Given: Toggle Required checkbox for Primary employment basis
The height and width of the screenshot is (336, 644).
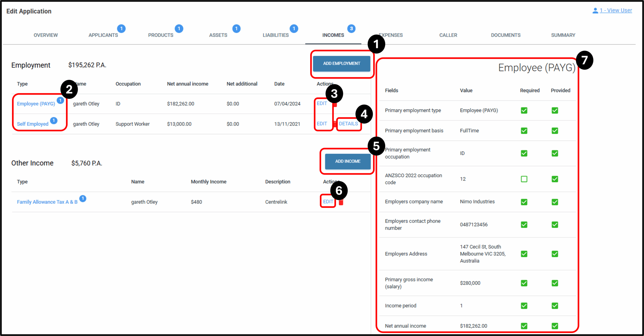Looking at the screenshot, I should coord(524,131).
